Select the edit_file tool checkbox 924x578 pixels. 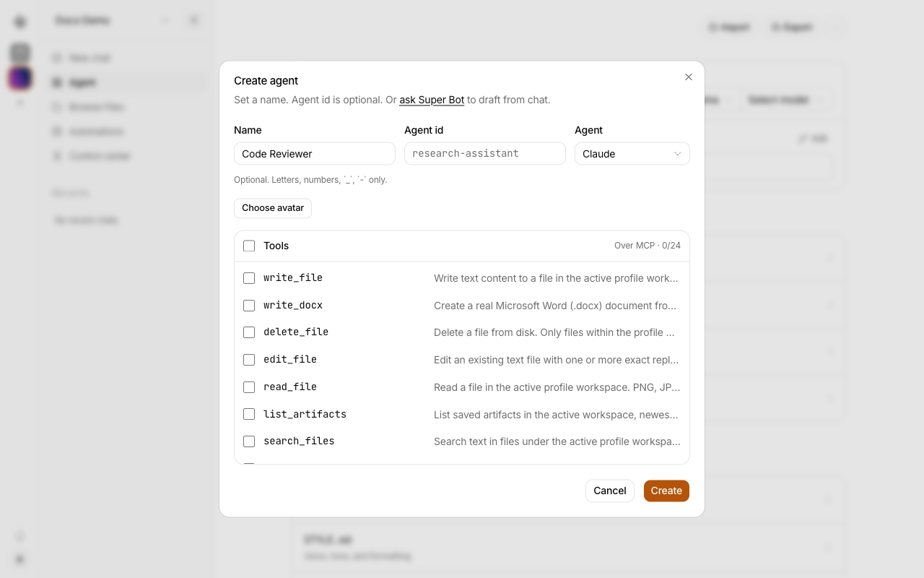pyautogui.click(x=249, y=360)
